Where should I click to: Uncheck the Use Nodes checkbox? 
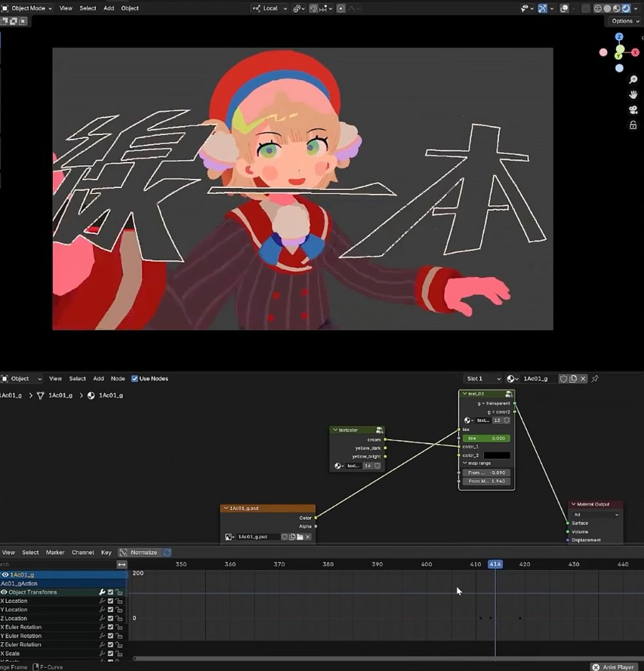pyautogui.click(x=134, y=379)
